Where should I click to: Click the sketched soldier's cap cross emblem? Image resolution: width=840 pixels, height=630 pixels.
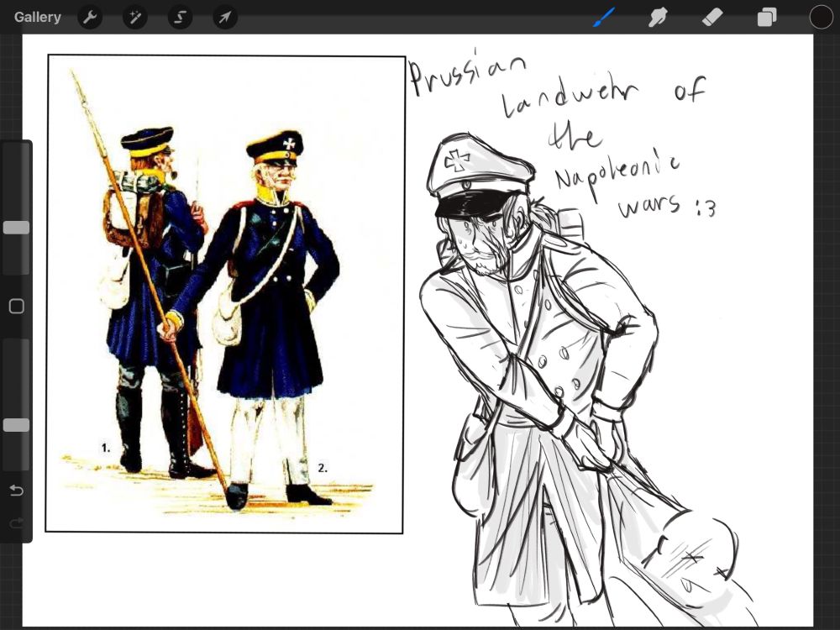456,160
